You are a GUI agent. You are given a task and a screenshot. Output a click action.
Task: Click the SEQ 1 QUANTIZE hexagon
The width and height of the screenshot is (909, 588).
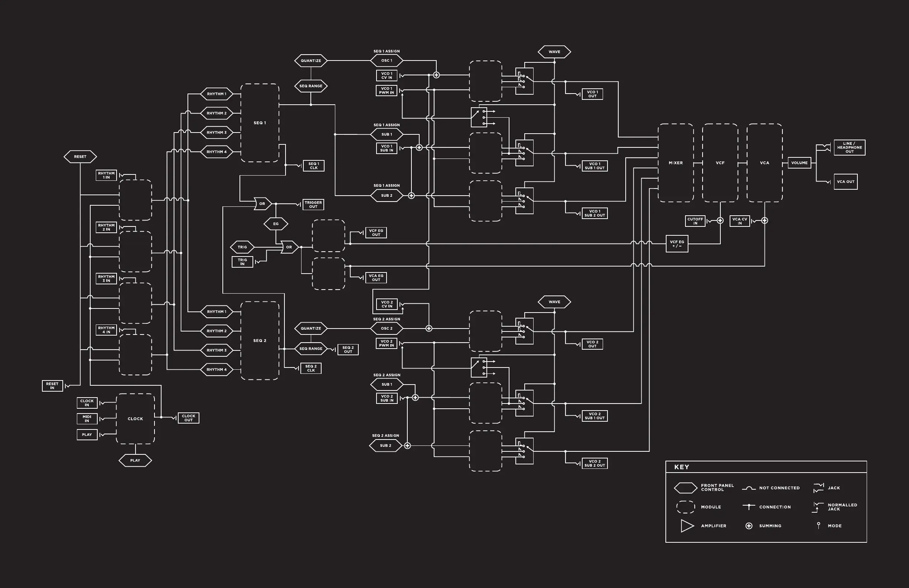pos(311,61)
